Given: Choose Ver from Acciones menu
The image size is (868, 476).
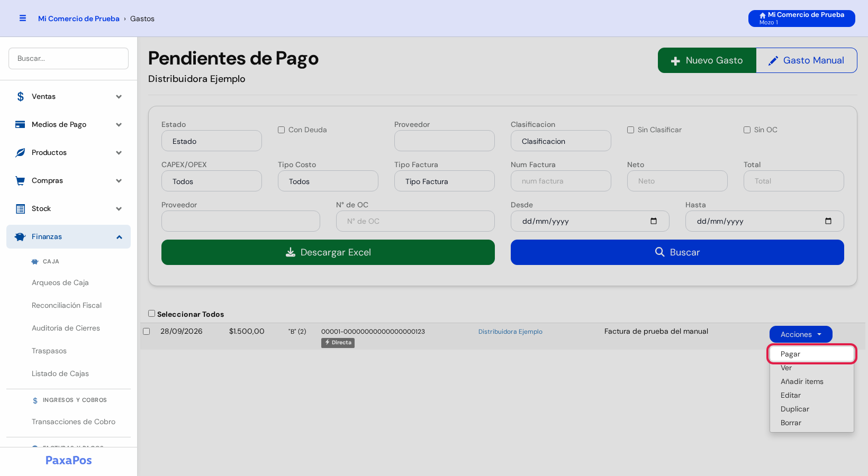Looking at the screenshot, I should (x=812, y=368).
